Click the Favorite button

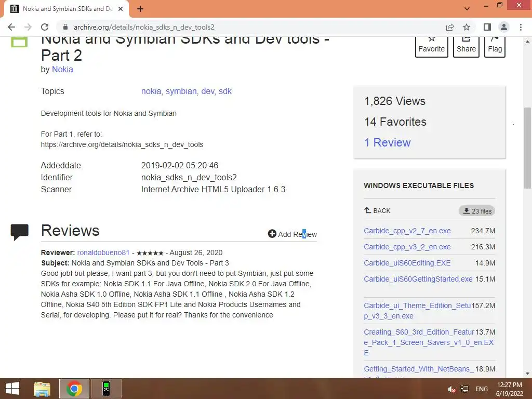[x=432, y=47]
